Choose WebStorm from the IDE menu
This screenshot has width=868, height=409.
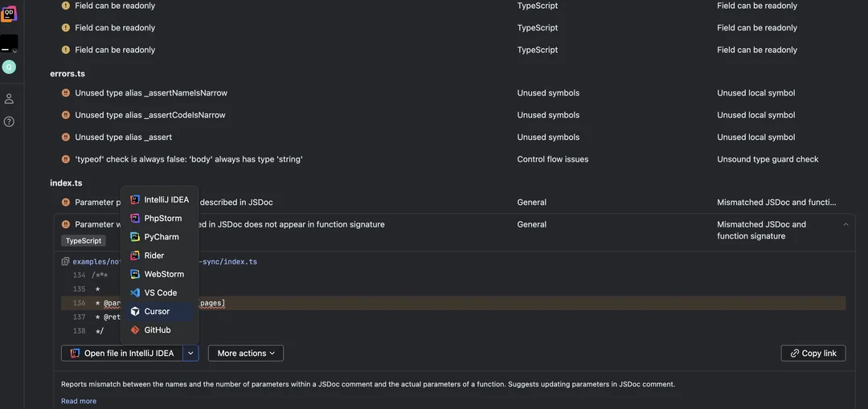pos(159,274)
